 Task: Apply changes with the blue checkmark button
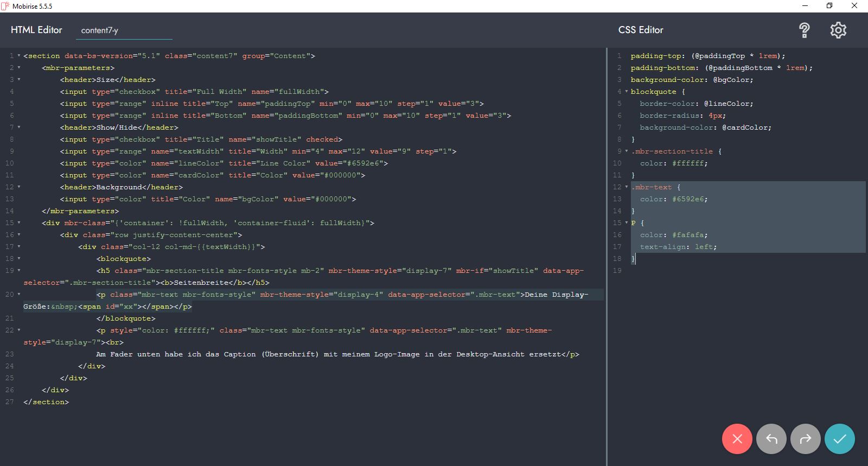point(839,439)
